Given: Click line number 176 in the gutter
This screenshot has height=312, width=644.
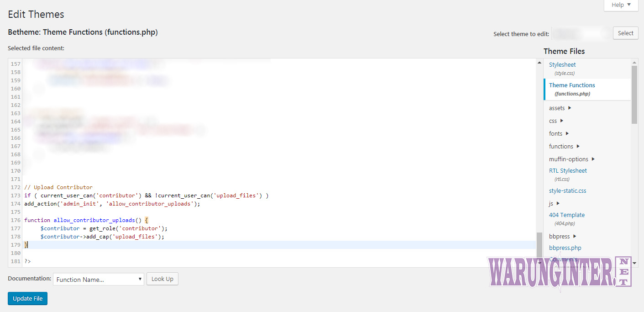Looking at the screenshot, I should pyautogui.click(x=15, y=220).
